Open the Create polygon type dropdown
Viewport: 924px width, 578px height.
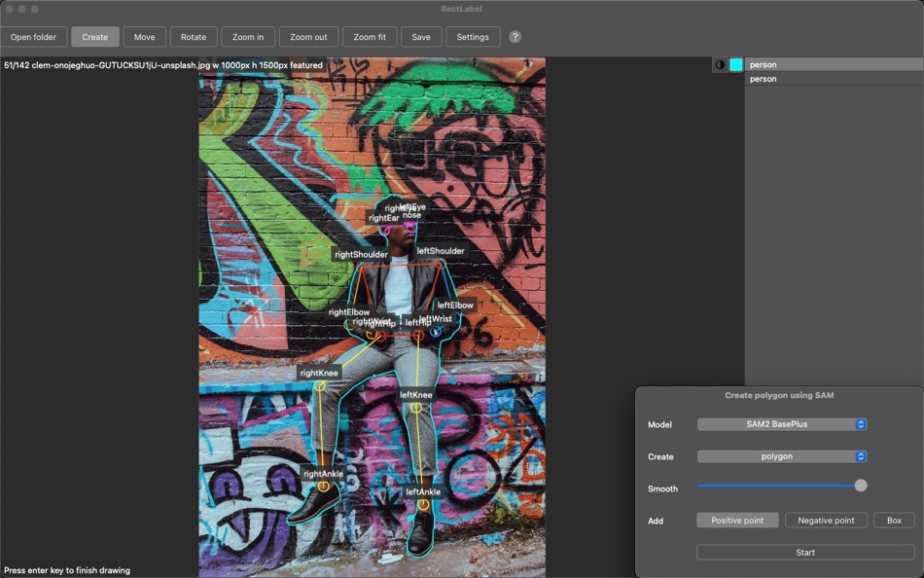(782, 456)
